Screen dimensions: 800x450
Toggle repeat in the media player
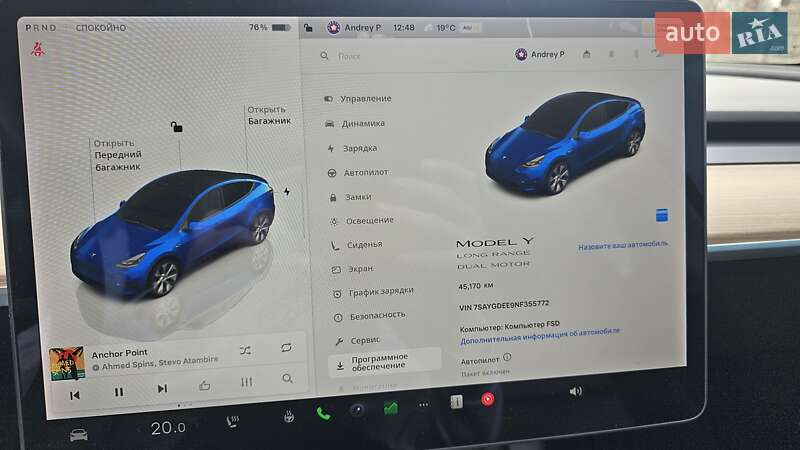click(x=286, y=347)
